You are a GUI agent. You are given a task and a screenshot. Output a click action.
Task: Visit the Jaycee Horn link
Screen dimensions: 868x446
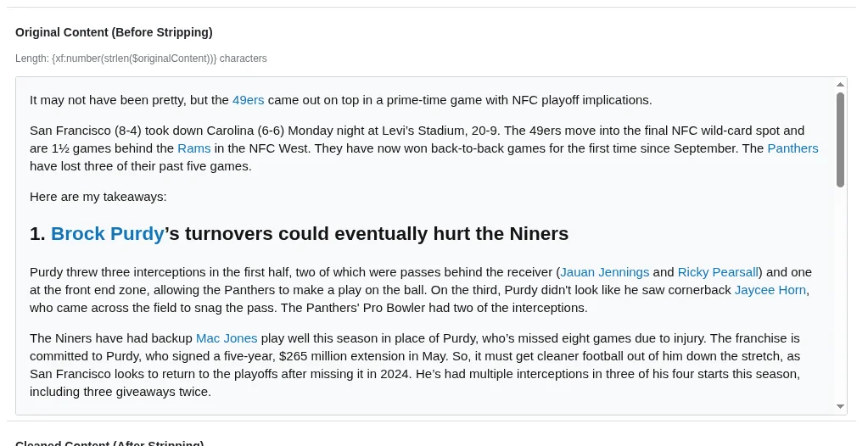tap(770, 290)
